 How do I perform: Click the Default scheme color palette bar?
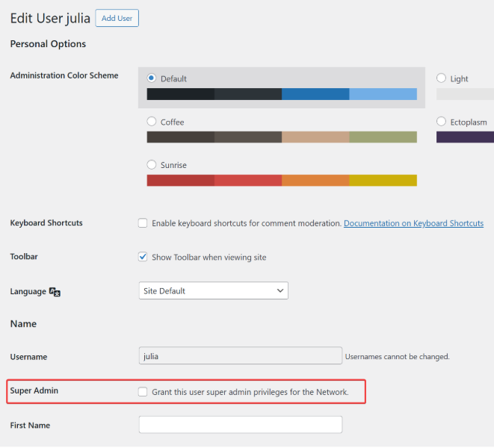pyautogui.click(x=282, y=94)
